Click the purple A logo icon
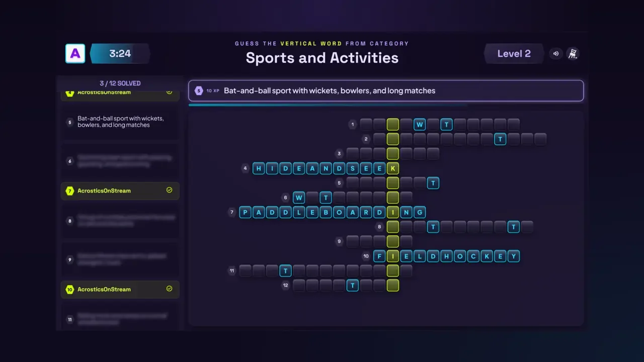The height and width of the screenshot is (362, 644). point(75,53)
